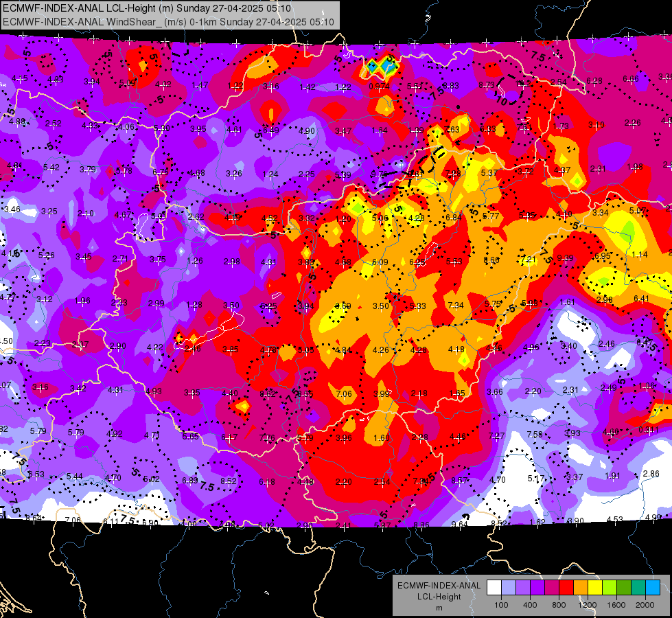Click the grid value 6.53

(x=36, y=474)
